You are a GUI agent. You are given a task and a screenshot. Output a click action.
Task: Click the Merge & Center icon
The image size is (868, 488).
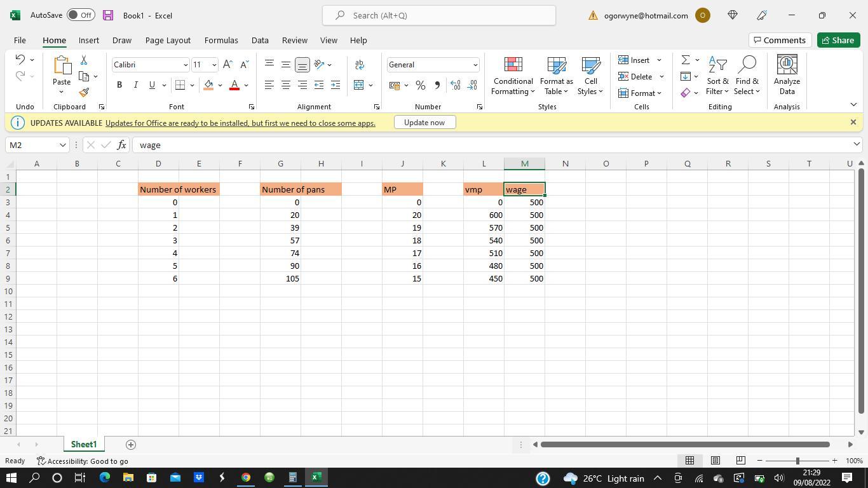pos(359,85)
